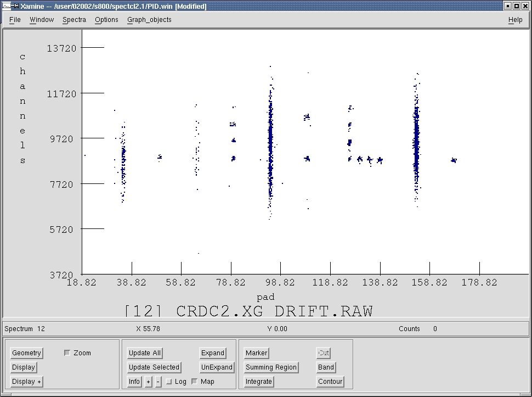The image size is (532, 397).
Task: Click the Help menu
Action: click(x=515, y=20)
